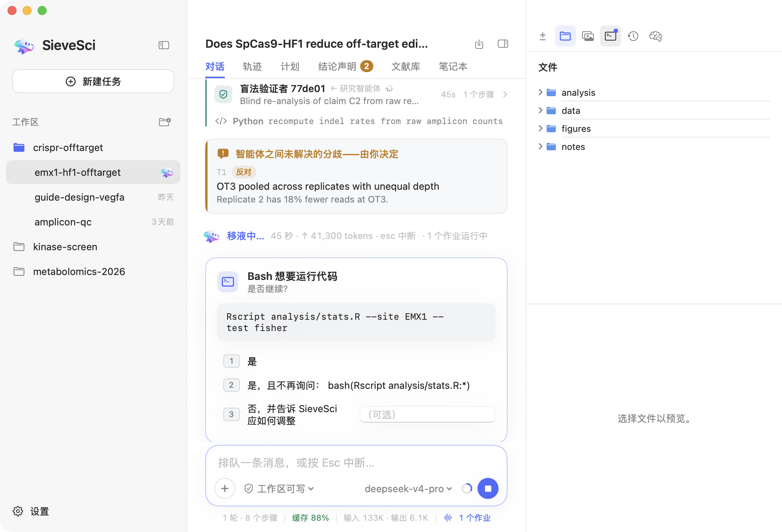782x532 pixels.
Task: Switch to the 轨迹 tab
Action: [252, 66]
